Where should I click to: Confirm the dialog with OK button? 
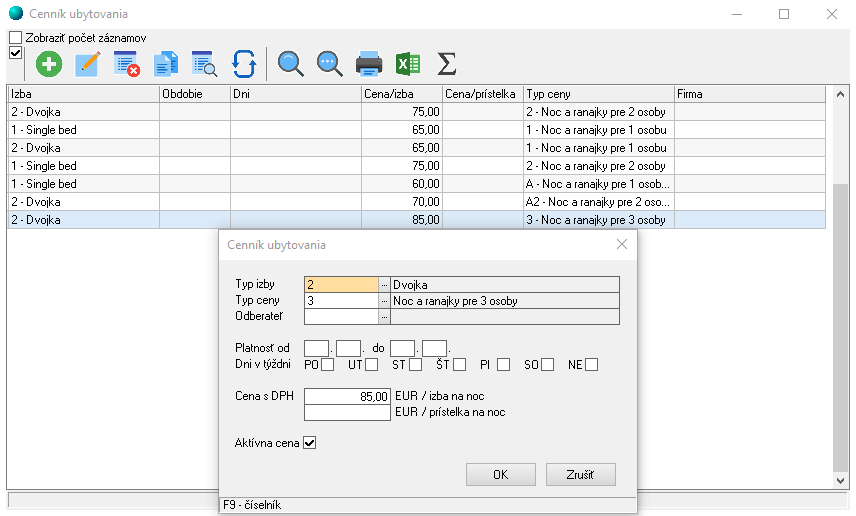tap(500, 475)
